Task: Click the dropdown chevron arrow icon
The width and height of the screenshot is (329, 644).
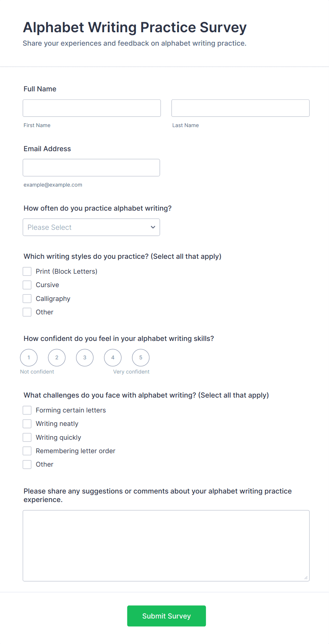Action: coord(153,227)
